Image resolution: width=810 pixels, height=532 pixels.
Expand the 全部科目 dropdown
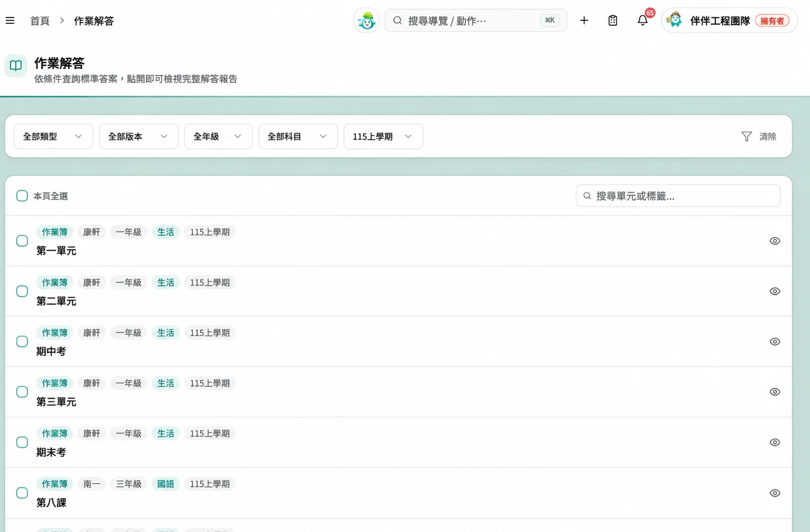[298, 136]
